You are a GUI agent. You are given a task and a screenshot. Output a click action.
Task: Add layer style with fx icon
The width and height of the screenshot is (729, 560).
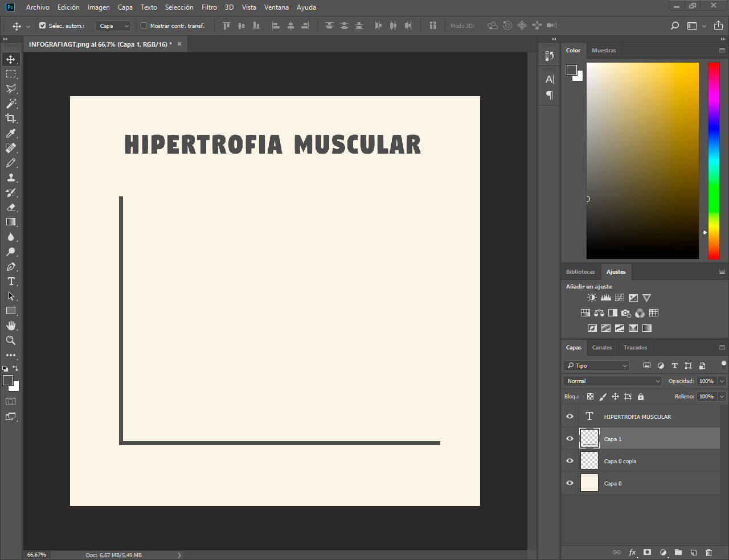[632, 552]
